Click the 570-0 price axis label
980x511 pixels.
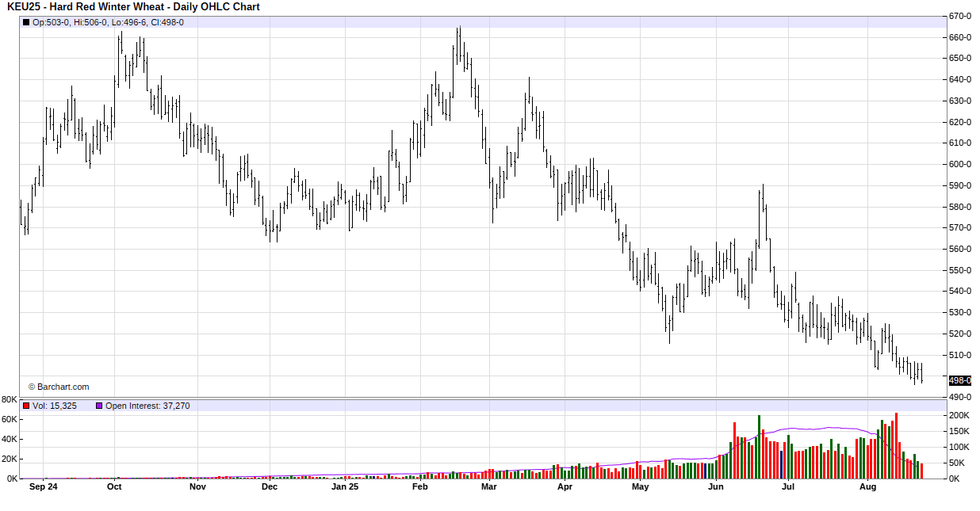point(961,227)
